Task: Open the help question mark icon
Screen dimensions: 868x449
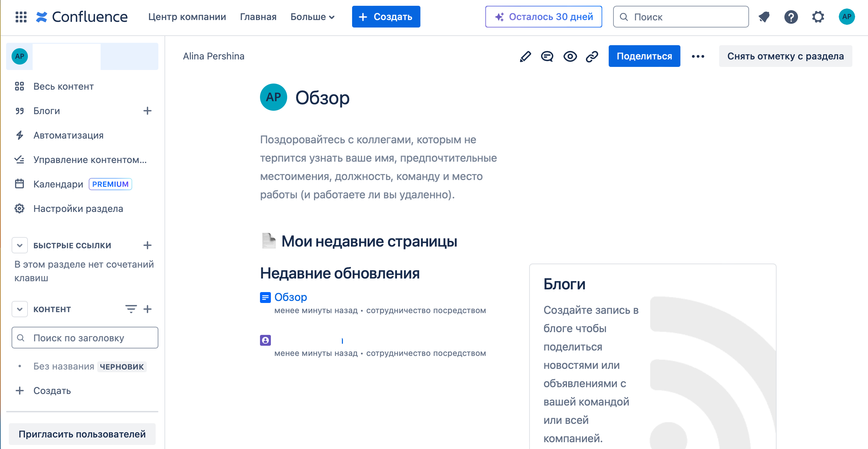Action: click(x=791, y=17)
